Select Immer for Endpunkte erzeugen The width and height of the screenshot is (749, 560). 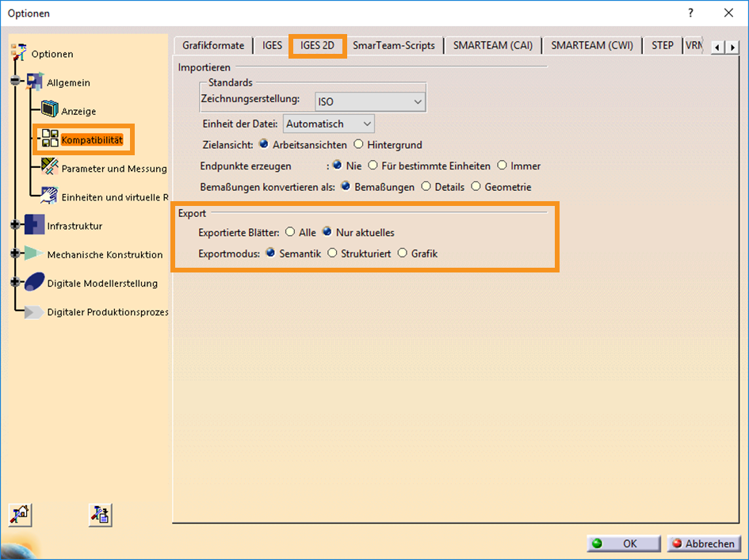(502, 166)
